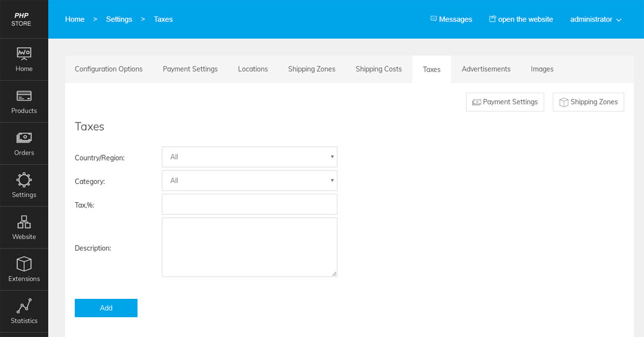Open Messages in the top bar
The width and height of the screenshot is (644, 337).
[451, 19]
